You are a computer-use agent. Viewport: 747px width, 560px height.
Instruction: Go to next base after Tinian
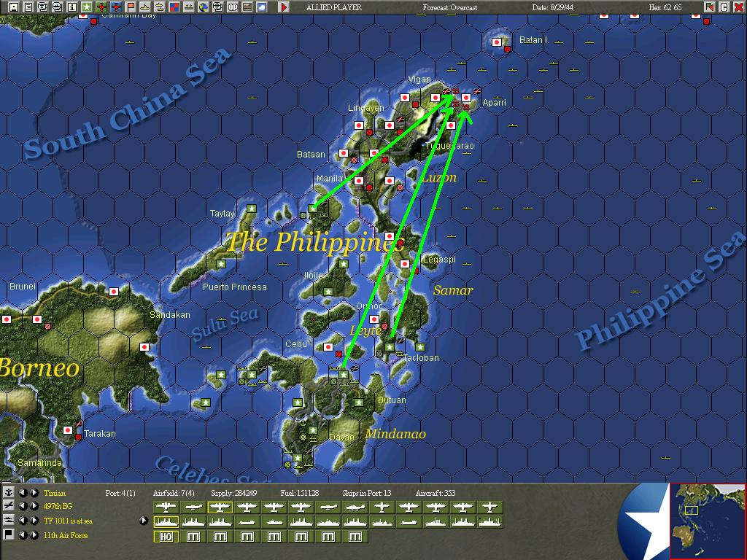(34, 492)
